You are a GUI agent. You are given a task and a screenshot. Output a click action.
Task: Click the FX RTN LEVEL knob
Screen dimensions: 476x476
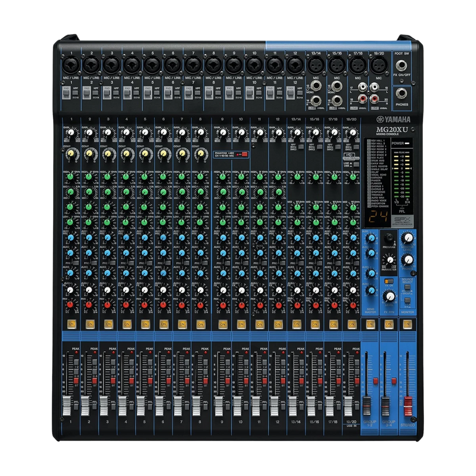(390, 296)
